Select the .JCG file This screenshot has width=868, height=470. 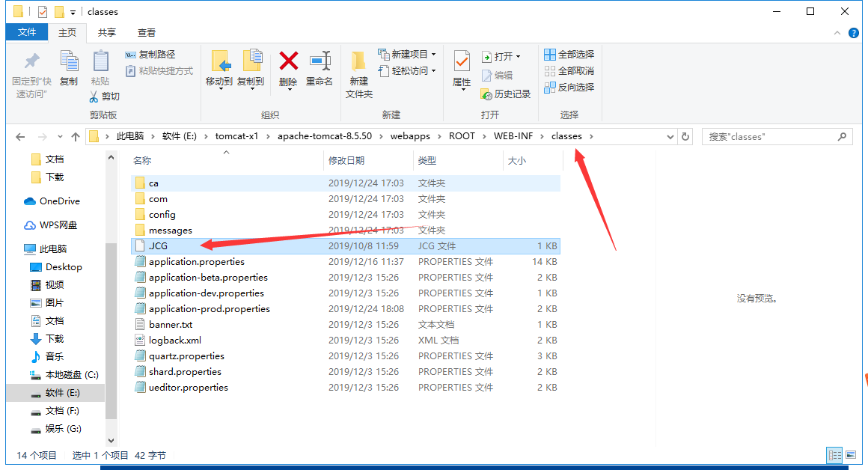(x=346, y=245)
